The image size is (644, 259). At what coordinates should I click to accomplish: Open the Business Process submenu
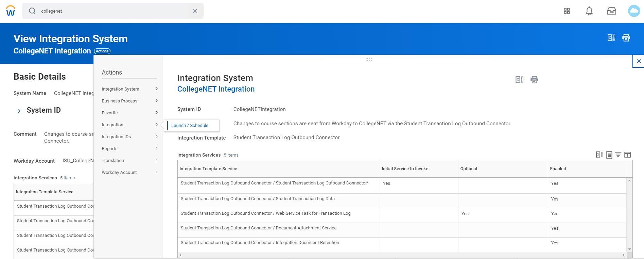130,101
